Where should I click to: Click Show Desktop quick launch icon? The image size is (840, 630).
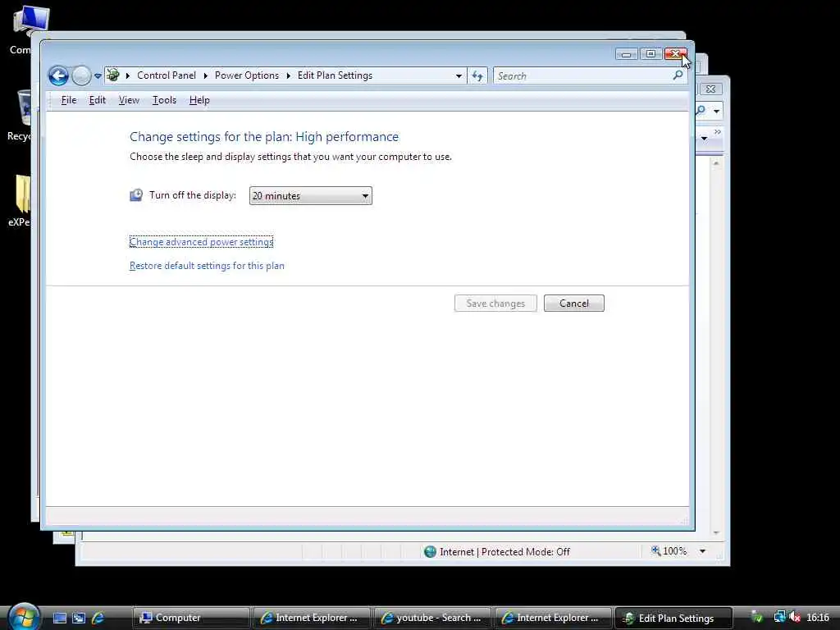tap(59, 619)
